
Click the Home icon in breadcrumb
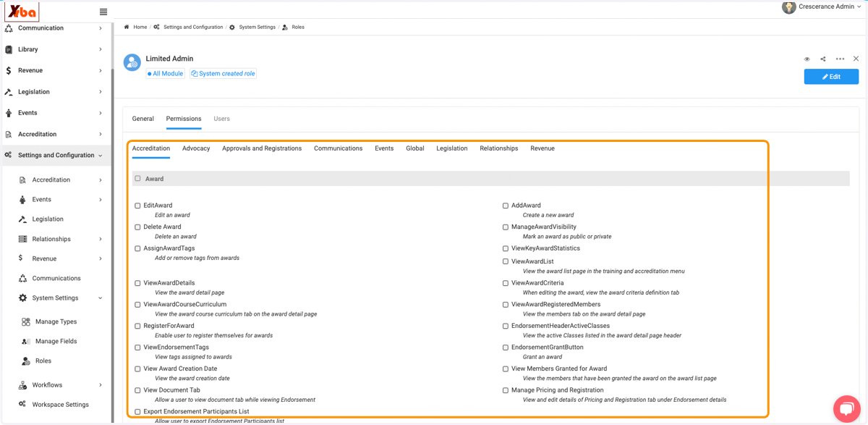point(127,27)
